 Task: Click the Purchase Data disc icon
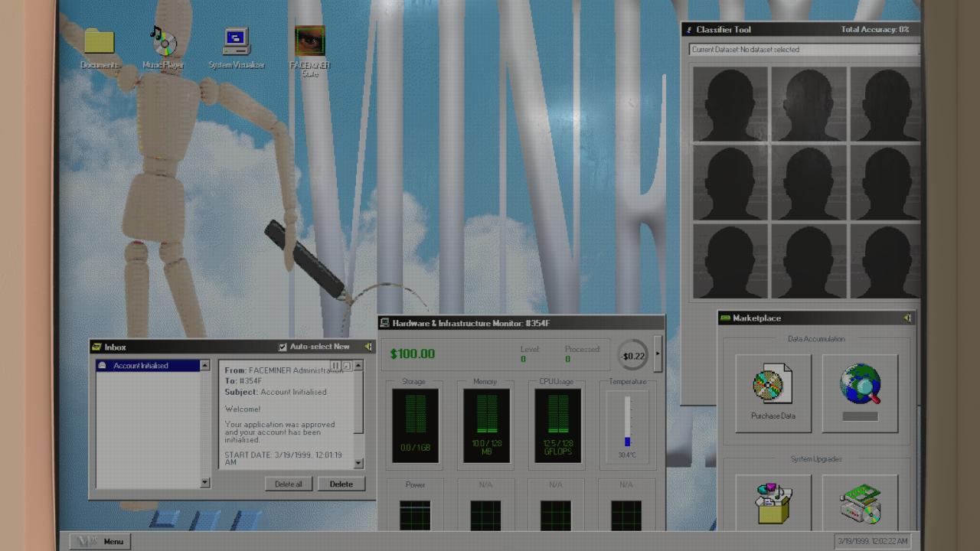click(x=773, y=386)
